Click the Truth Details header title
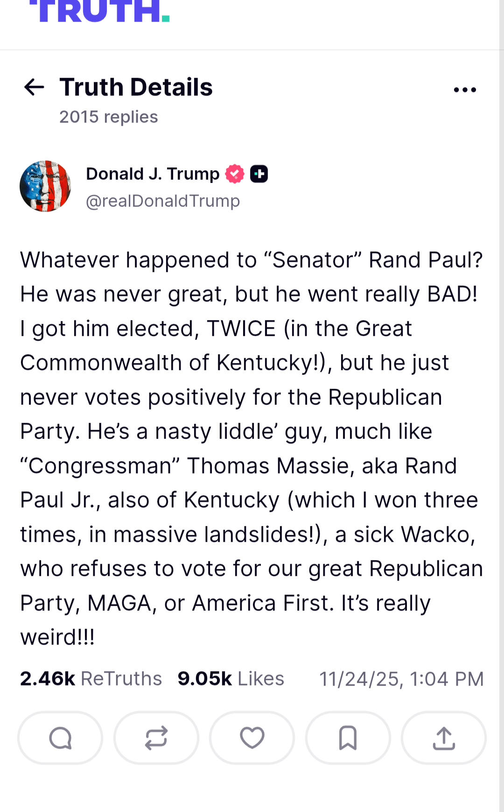Image resolution: width=504 pixels, height=812 pixels. (x=136, y=87)
